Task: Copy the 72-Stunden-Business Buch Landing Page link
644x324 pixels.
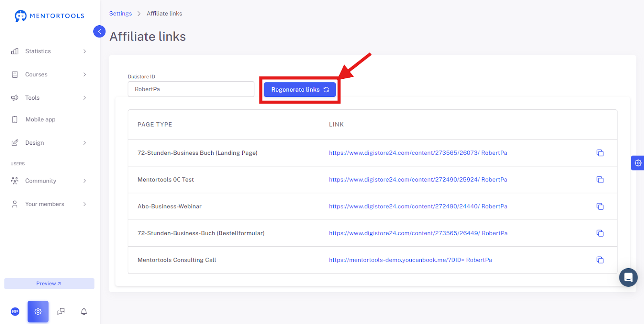Action: pyautogui.click(x=600, y=153)
